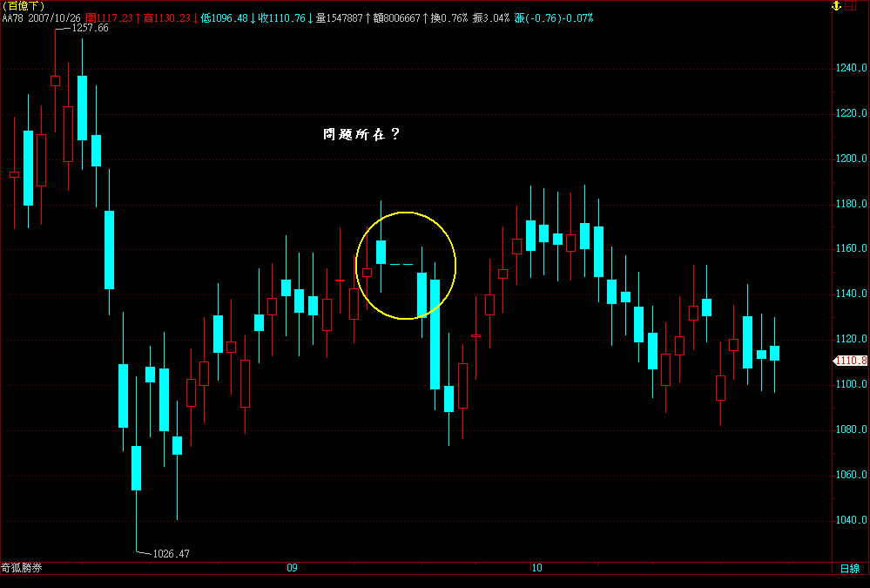
Task: Click the amount value 額8006667
Action: [x=397, y=17]
